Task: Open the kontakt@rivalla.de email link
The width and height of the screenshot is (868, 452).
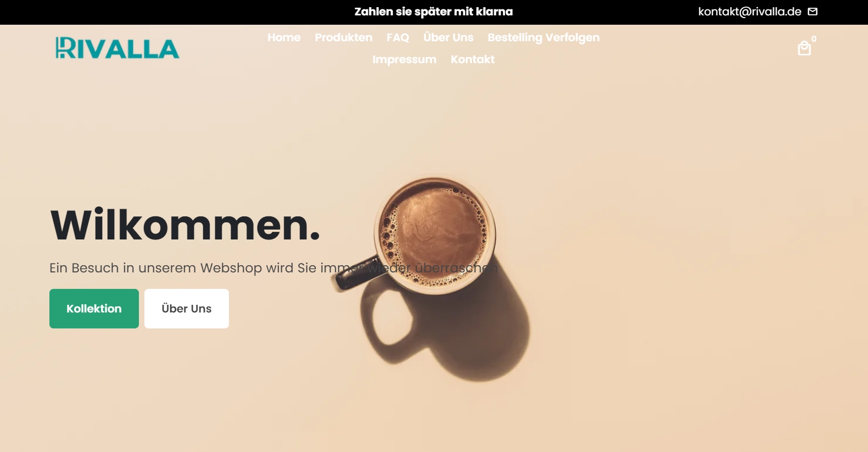Action: [749, 12]
